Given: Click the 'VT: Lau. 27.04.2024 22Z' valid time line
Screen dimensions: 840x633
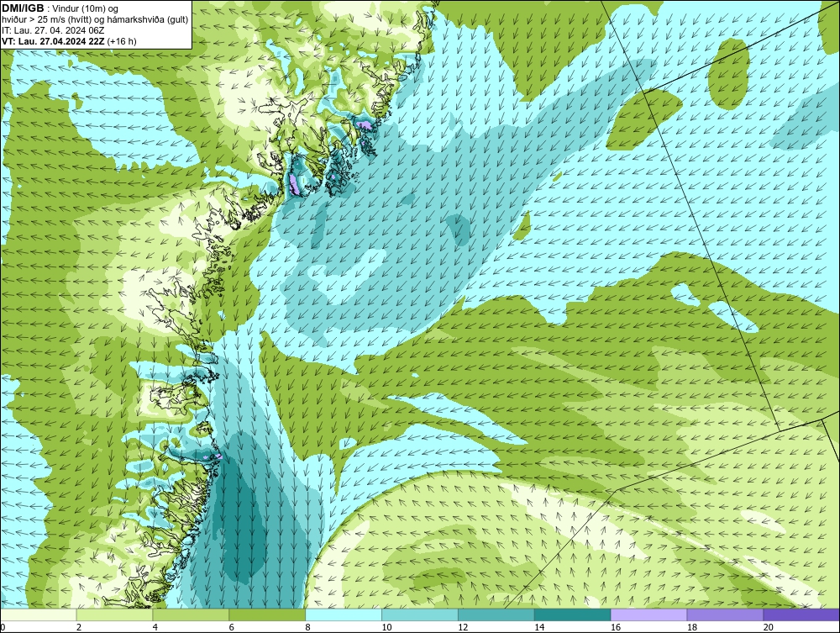Looking at the screenshot, I should click(69, 41).
